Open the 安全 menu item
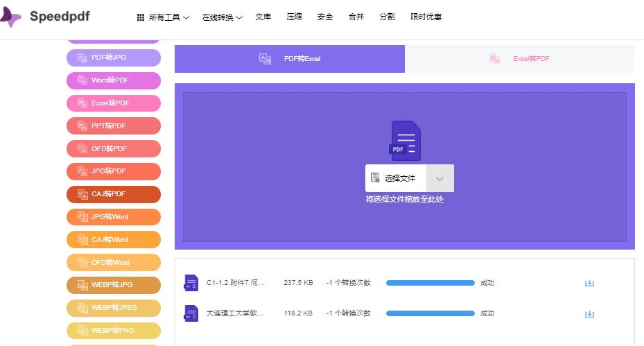 click(325, 17)
